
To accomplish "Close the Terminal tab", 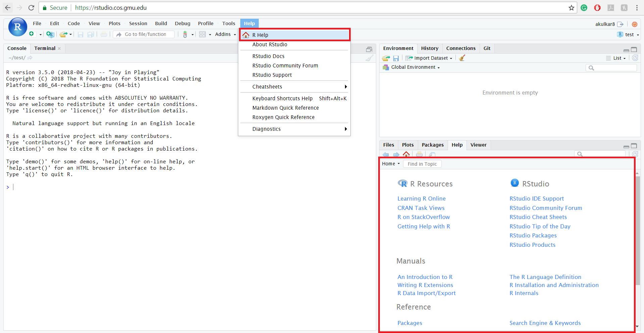I will pos(59,48).
